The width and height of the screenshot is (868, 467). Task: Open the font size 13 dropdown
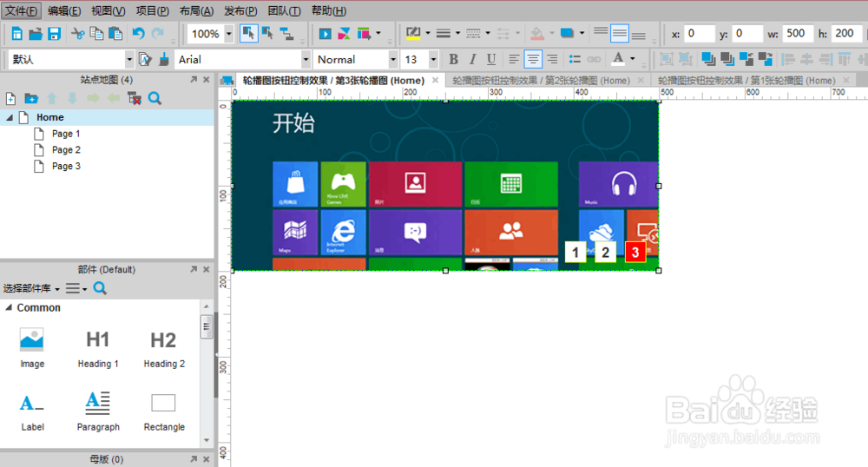coord(433,59)
